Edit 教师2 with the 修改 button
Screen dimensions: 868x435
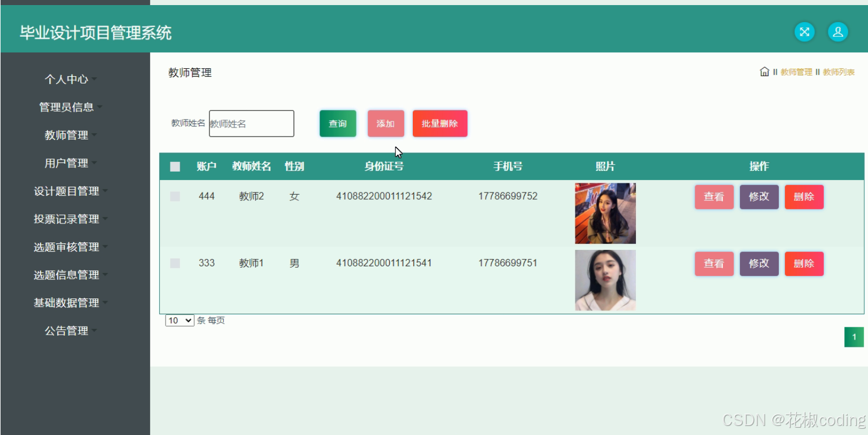coord(759,197)
